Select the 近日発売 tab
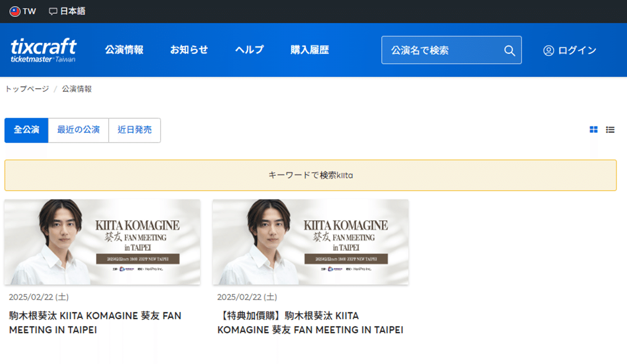The height and width of the screenshot is (364, 627). click(x=135, y=130)
